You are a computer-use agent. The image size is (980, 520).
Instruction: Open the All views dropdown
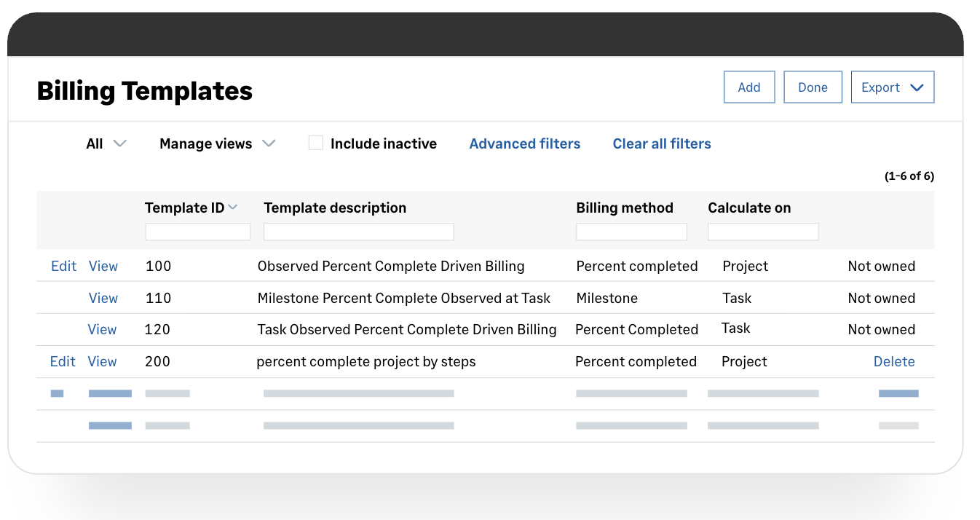click(x=106, y=143)
